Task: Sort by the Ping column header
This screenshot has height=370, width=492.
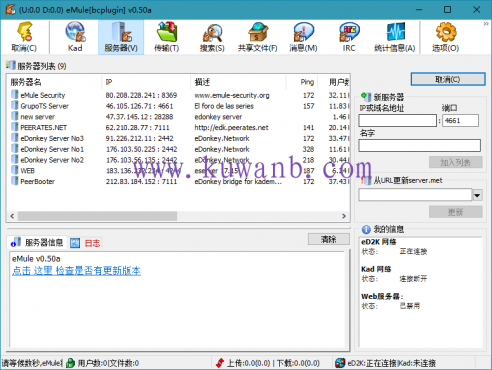Action: [302, 82]
